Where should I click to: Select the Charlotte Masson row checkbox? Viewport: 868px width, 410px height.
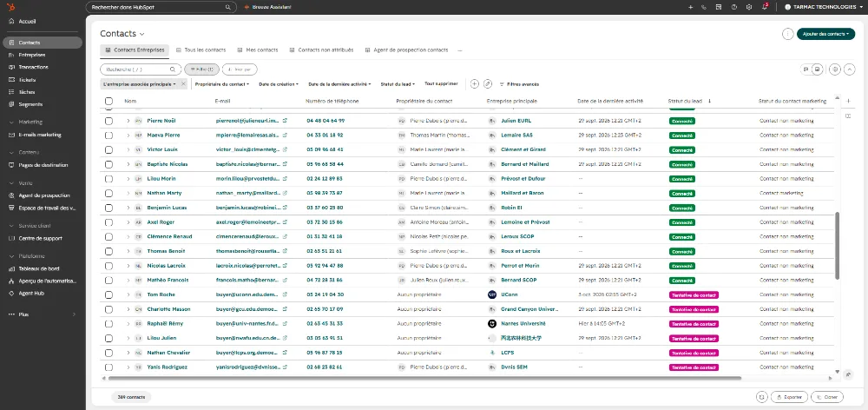pos(109,309)
